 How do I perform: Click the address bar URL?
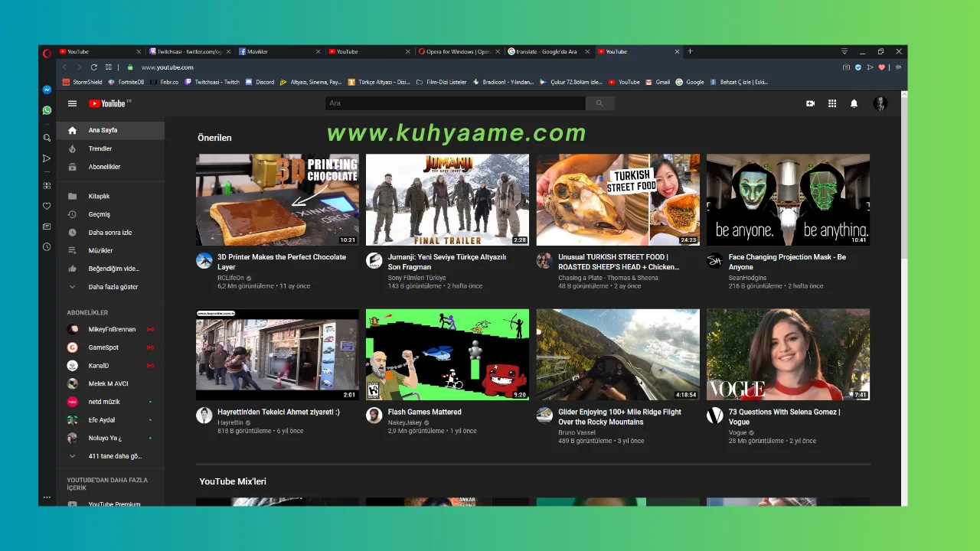click(x=168, y=67)
